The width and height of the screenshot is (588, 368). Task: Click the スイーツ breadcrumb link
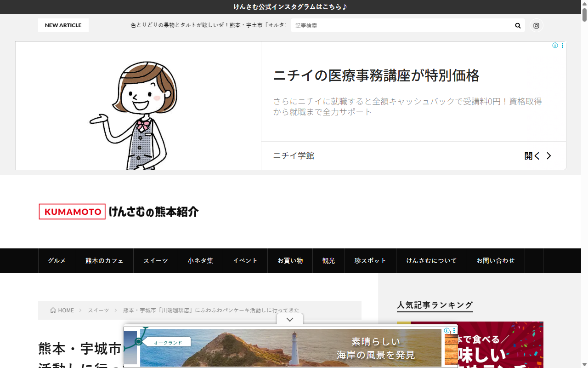[x=98, y=310]
